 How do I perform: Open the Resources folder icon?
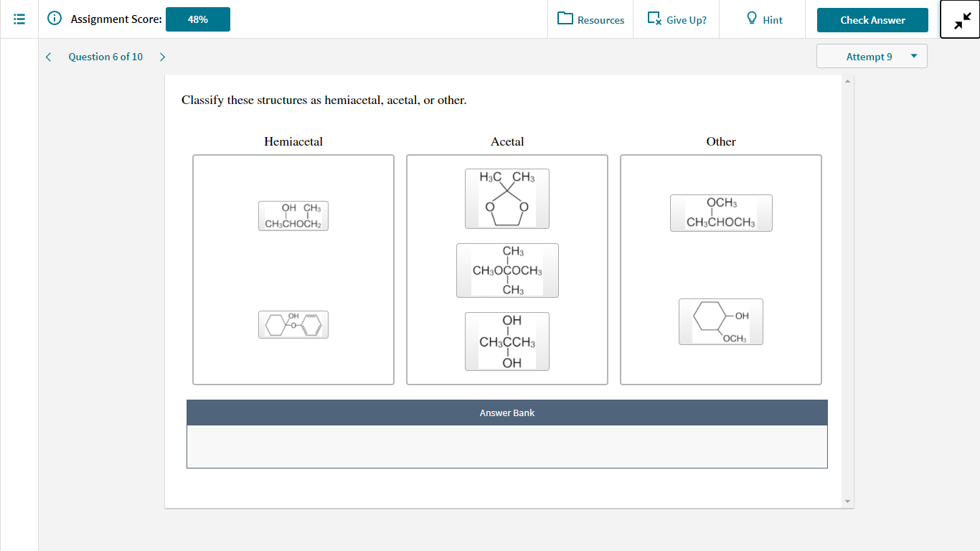pyautogui.click(x=566, y=19)
